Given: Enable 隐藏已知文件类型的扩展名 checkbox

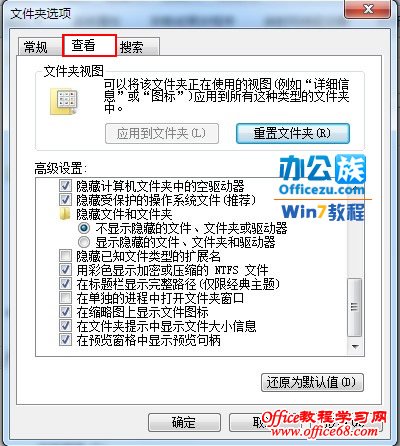Looking at the screenshot, I should coord(65,256).
